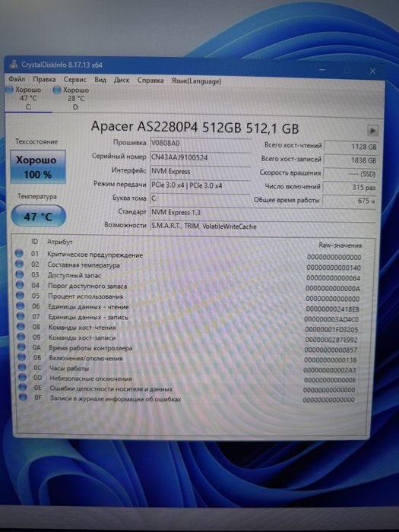Click raw value 000000002418EB
The image size is (399, 532).
pyautogui.click(x=333, y=309)
